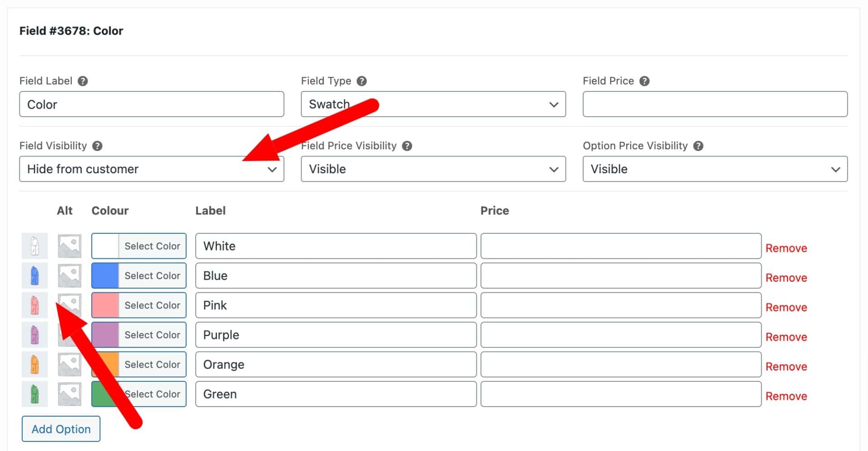Click Field Type help question icon
This screenshot has height=451, width=868.
tap(362, 81)
